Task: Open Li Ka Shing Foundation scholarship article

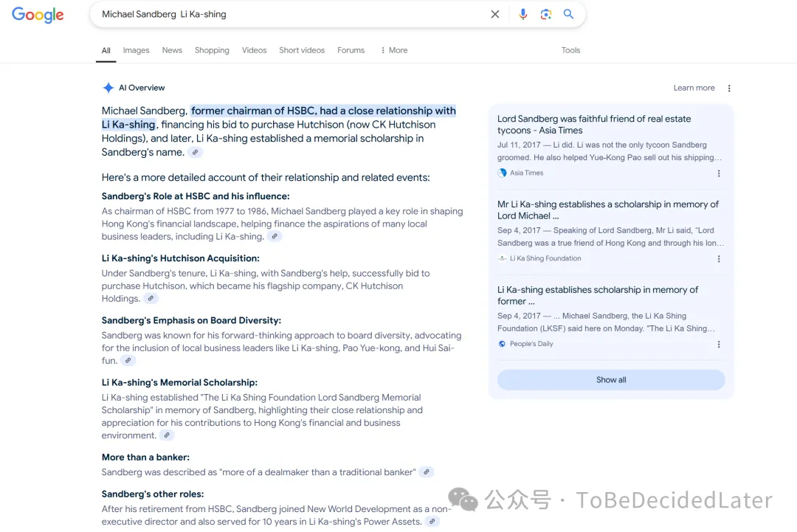Action: (607, 210)
